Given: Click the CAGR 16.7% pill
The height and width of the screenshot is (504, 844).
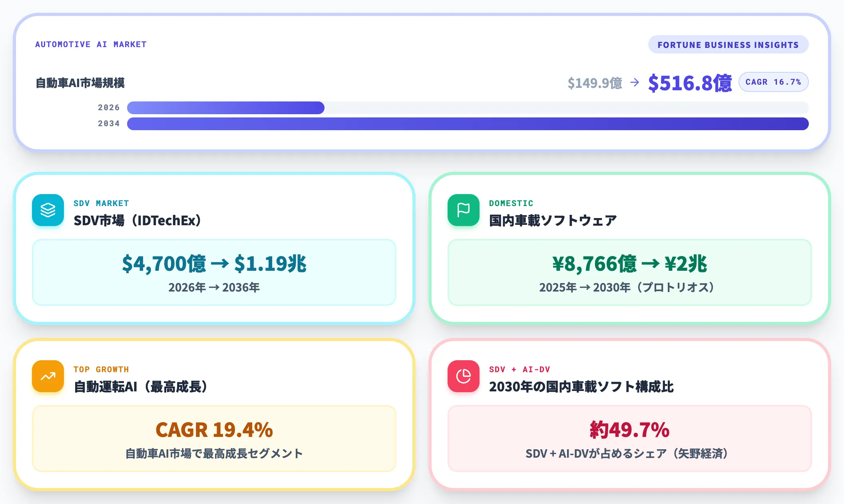Looking at the screenshot, I should [x=773, y=82].
